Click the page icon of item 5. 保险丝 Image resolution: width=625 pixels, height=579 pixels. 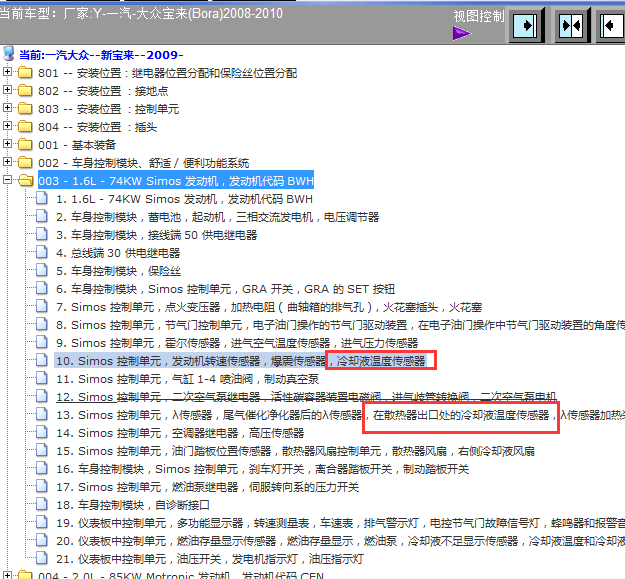pyautogui.click(x=42, y=270)
